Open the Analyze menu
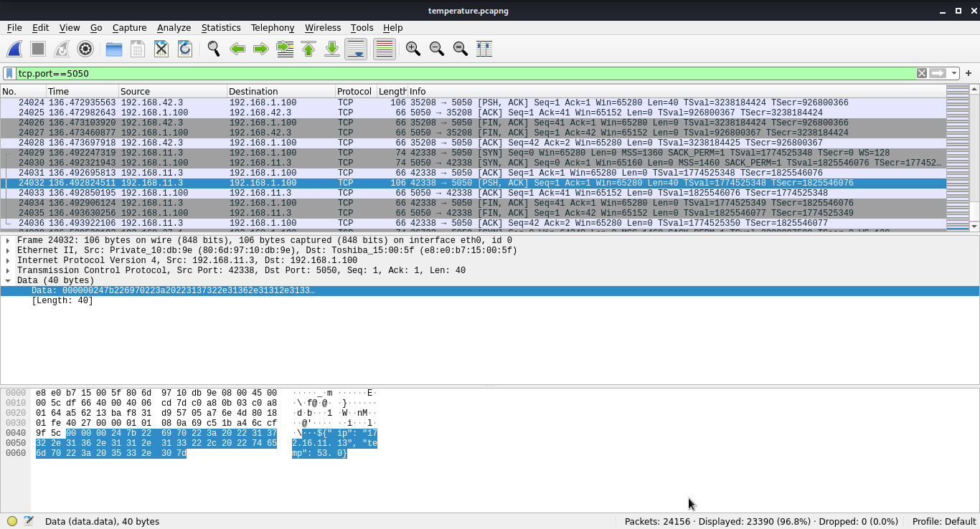This screenshot has height=529, width=980. (x=174, y=28)
